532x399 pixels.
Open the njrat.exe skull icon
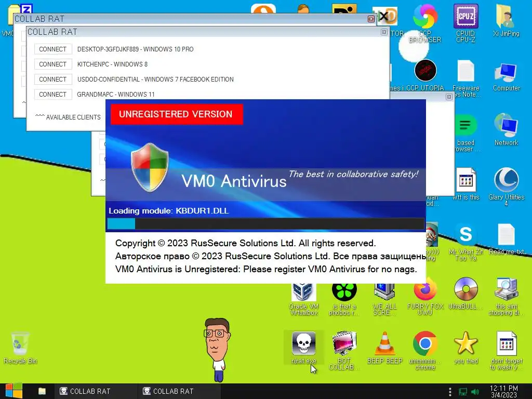point(303,348)
